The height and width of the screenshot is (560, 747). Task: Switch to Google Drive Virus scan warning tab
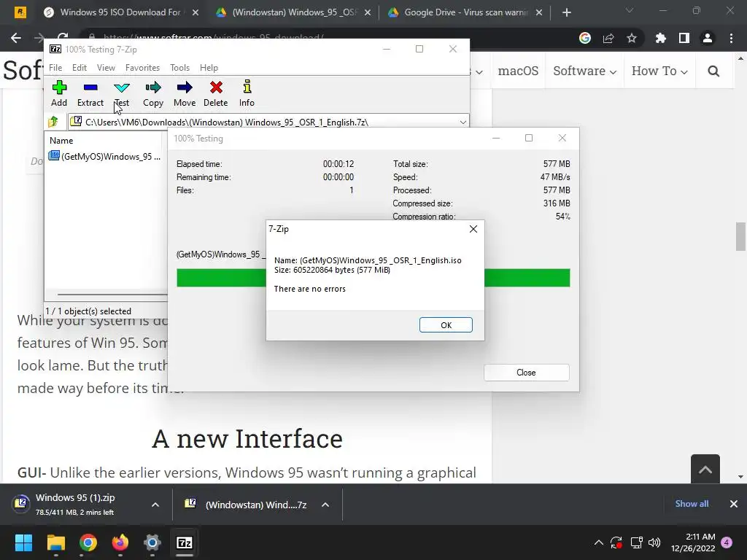[x=465, y=12]
